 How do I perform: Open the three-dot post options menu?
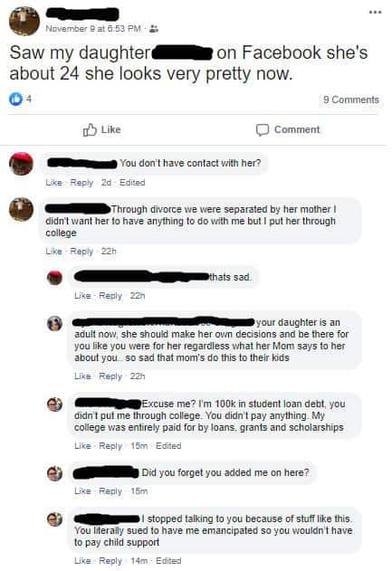click(x=375, y=12)
